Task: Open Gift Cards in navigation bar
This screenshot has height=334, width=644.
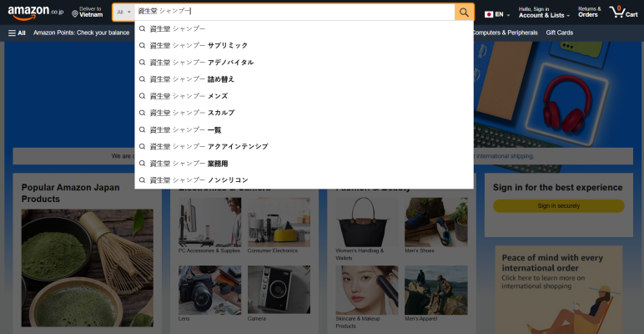Action: click(559, 33)
